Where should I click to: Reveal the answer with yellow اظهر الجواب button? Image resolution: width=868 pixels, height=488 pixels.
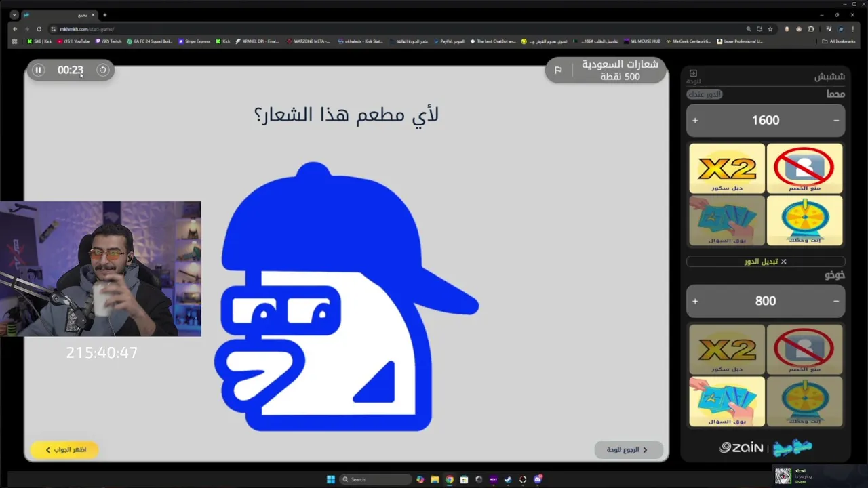click(65, 449)
